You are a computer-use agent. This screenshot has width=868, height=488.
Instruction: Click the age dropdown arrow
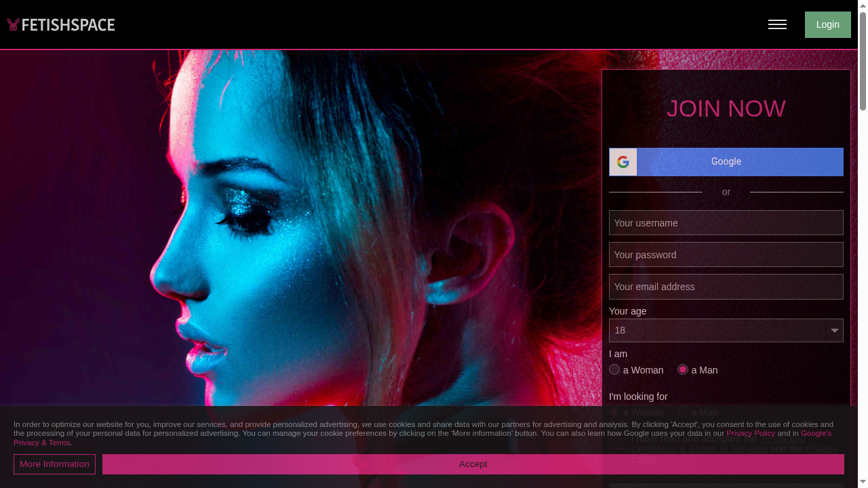click(834, 330)
